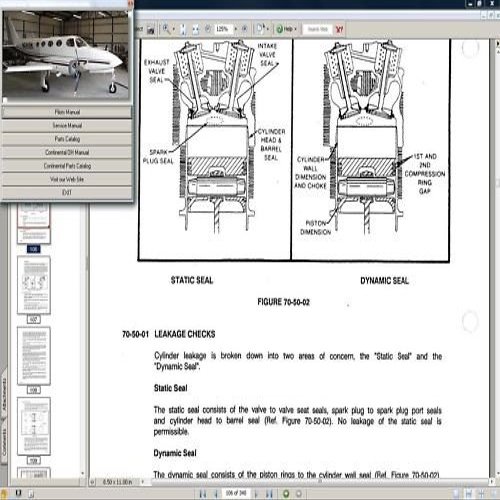
Task: Select page 109 thumbnail
Action: pos(34,426)
